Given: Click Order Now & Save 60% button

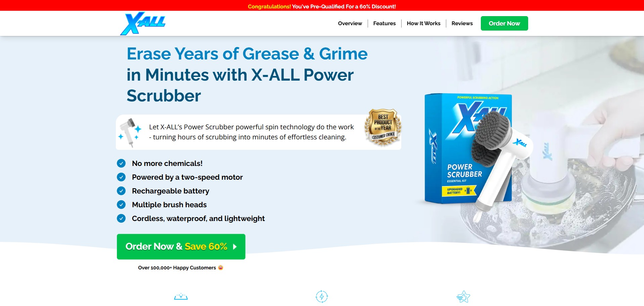Looking at the screenshot, I should pos(181,247).
